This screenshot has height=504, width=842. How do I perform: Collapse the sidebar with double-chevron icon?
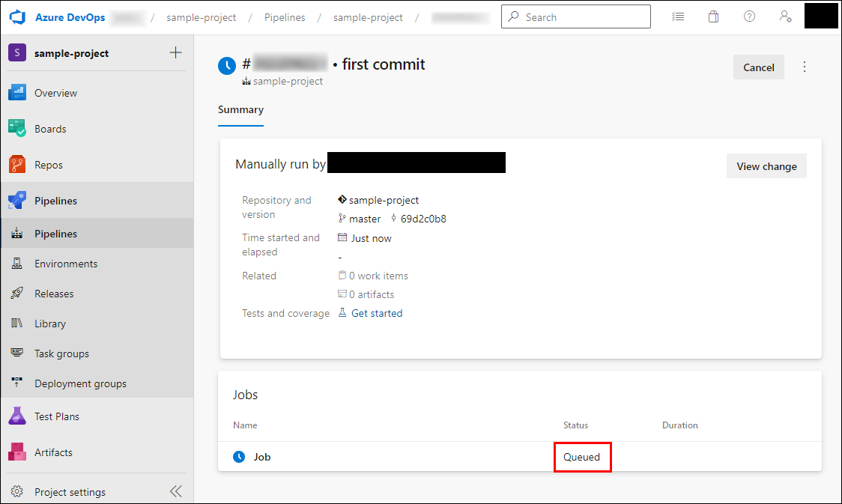click(176, 491)
